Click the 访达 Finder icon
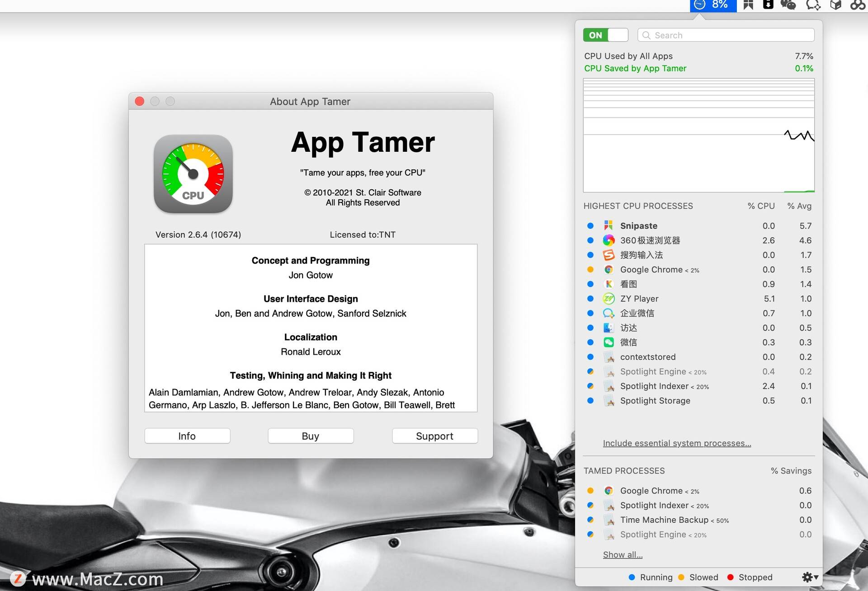Viewport: 868px width, 591px height. [x=609, y=328]
